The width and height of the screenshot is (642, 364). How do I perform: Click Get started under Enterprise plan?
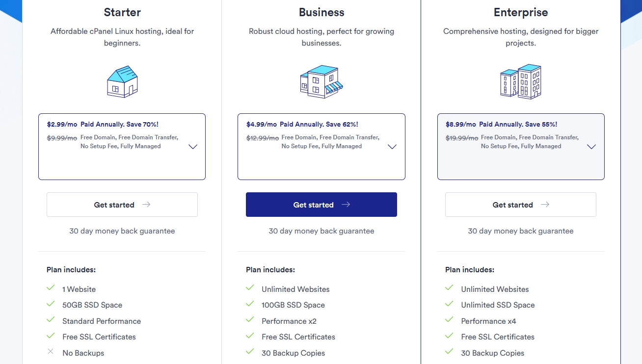click(521, 205)
